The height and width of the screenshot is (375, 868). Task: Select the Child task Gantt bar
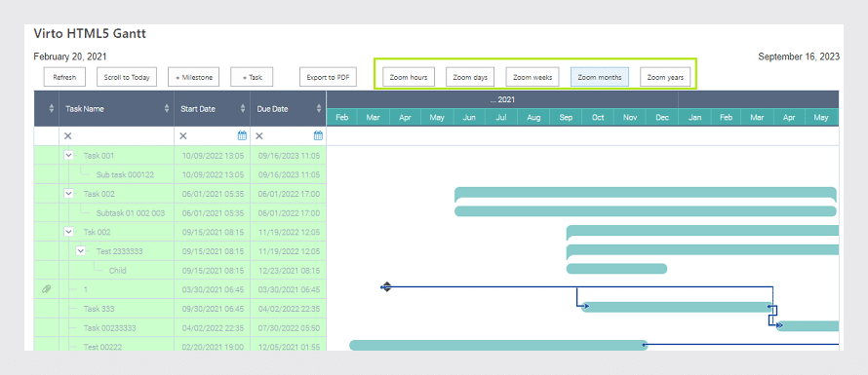coord(616,269)
